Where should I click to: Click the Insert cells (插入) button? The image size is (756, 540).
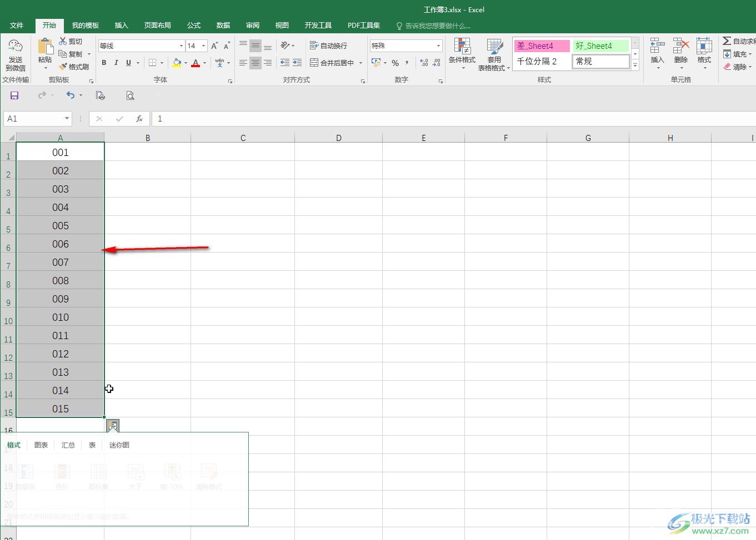[657, 54]
